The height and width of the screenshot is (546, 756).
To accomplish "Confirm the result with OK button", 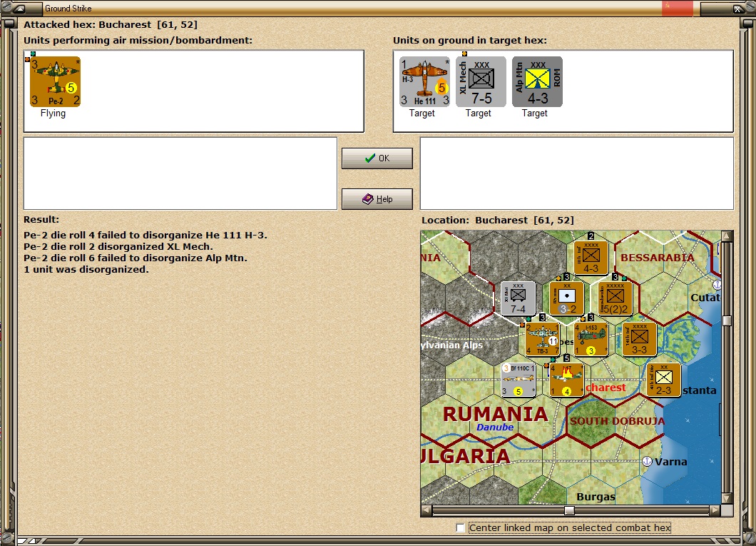I will point(377,158).
